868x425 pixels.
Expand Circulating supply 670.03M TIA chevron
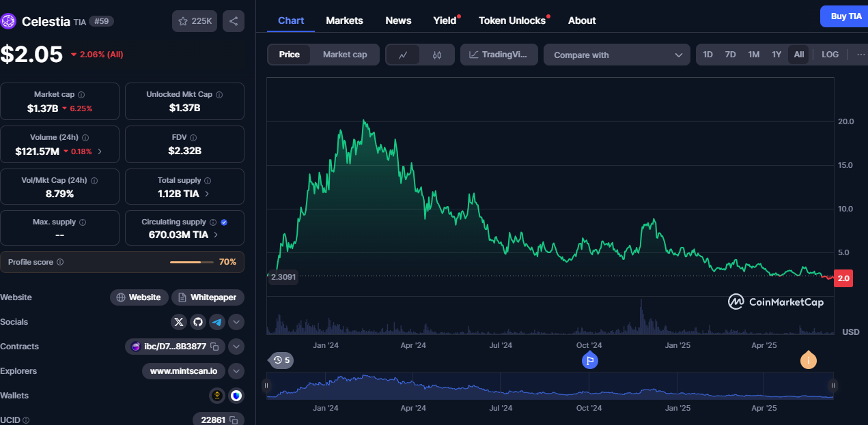(216, 235)
